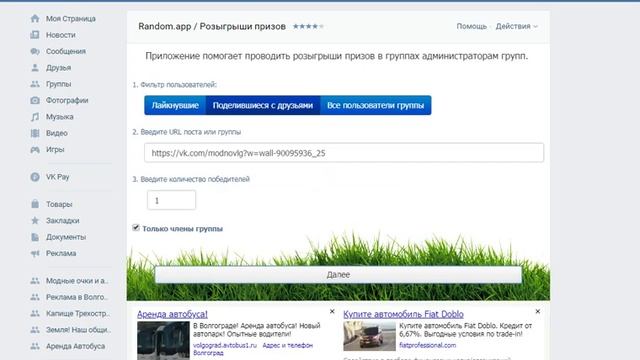Screen dimensions: 640x360
Task: Click the bus ad thumbnail
Action: [163, 340]
